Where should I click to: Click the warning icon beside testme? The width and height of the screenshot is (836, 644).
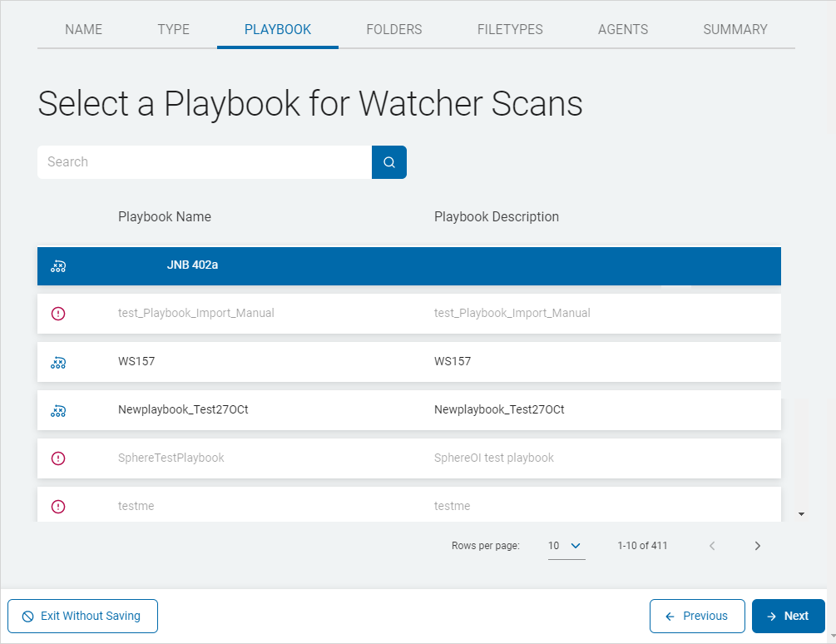pos(58,506)
